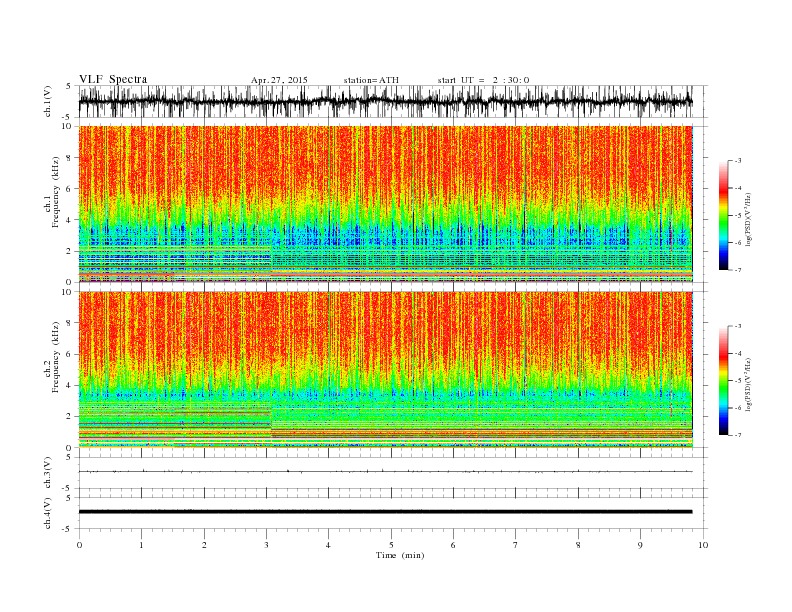
Task: Click the "station=ATH" header label
Action: (371, 80)
